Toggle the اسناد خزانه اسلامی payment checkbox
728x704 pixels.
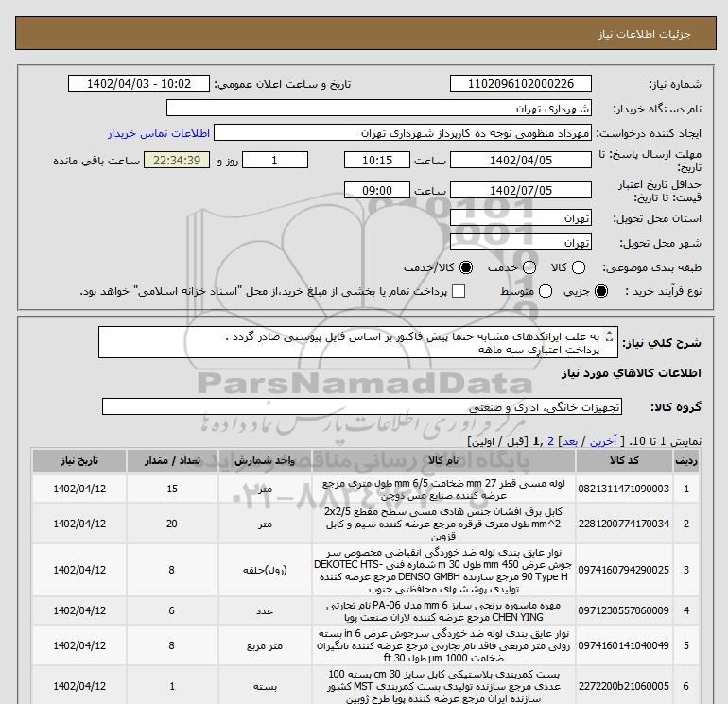[x=459, y=291]
